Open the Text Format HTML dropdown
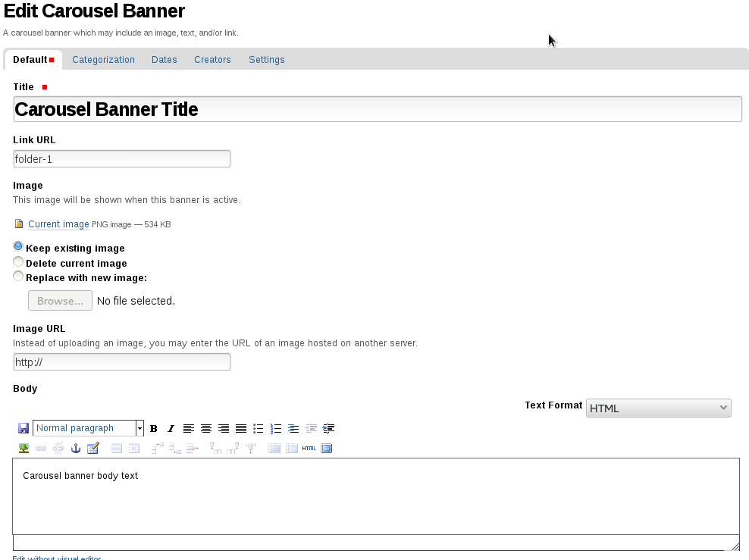The image size is (749, 560). [658, 408]
